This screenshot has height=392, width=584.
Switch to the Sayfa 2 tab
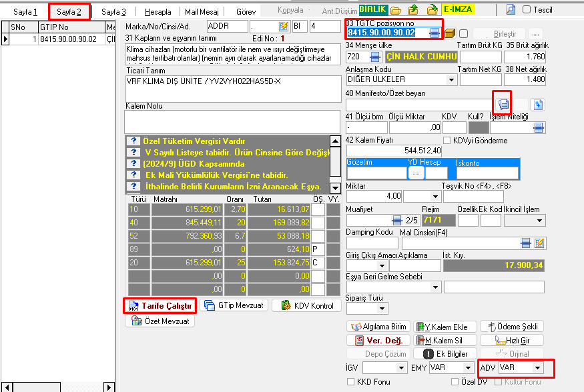pyautogui.click(x=69, y=12)
